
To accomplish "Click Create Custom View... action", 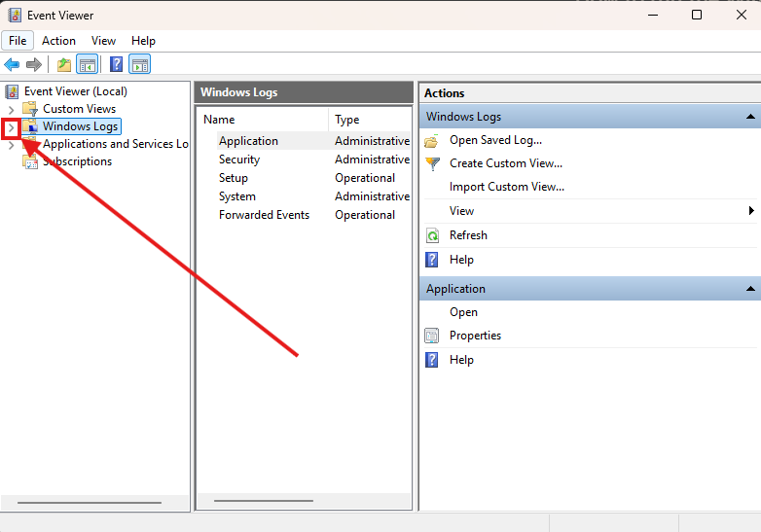I will click(x=506, y=163).
